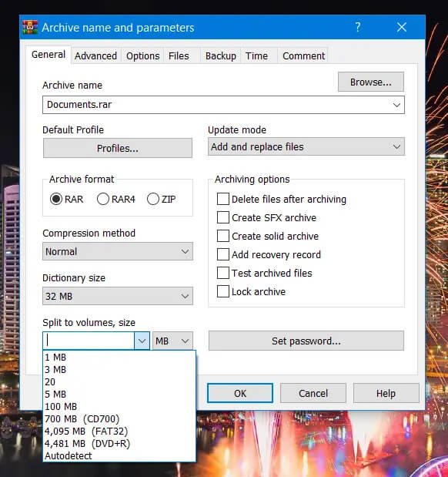
Task: Click the WinRAR icon in title bar
Action: (x=30, y=28)
